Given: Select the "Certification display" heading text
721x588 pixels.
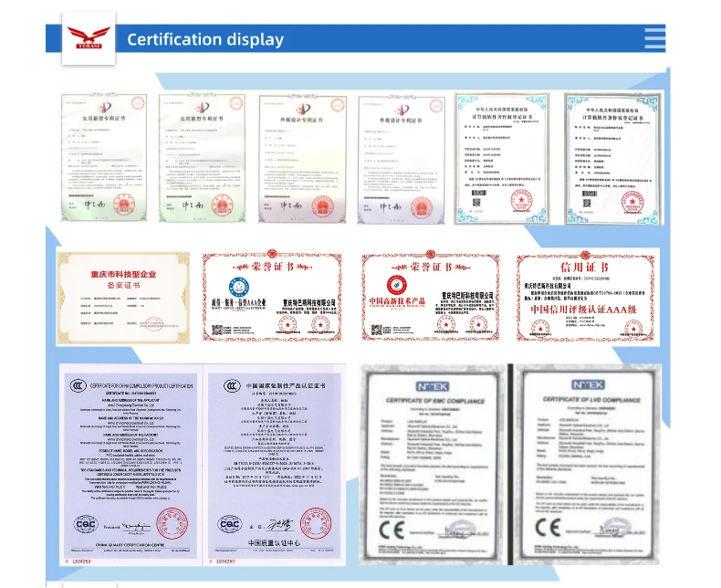Looking at the screenshot, I should (x=205, y=39).
